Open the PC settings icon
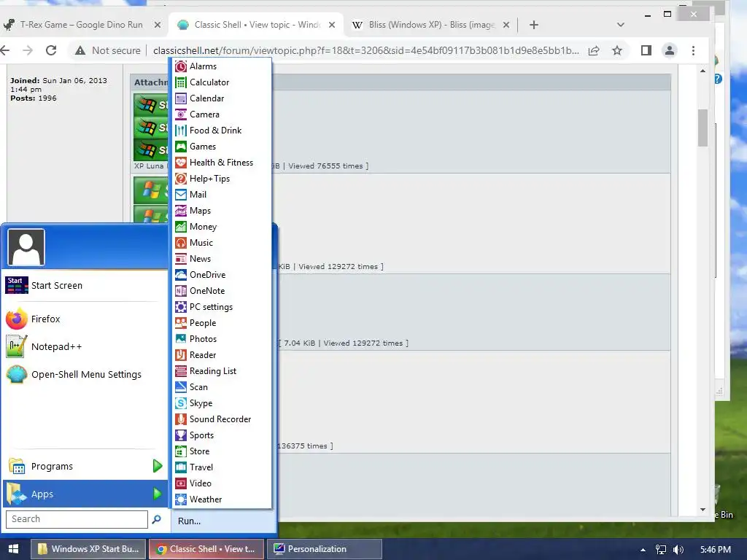 coord(181,307)
